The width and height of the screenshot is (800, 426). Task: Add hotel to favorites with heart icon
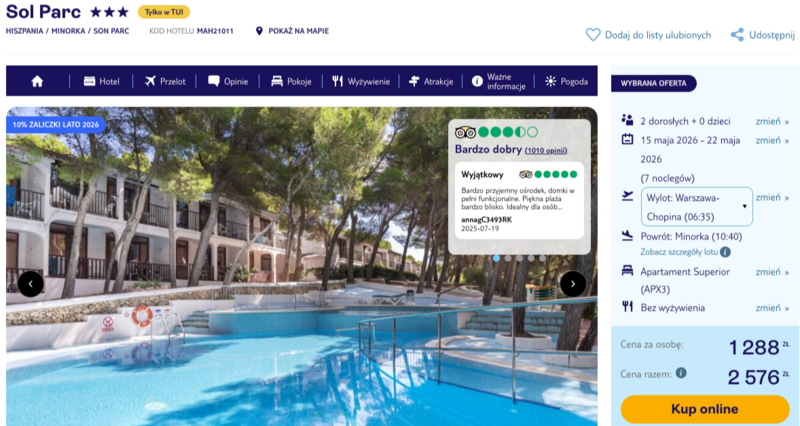(x=593, y=35)
